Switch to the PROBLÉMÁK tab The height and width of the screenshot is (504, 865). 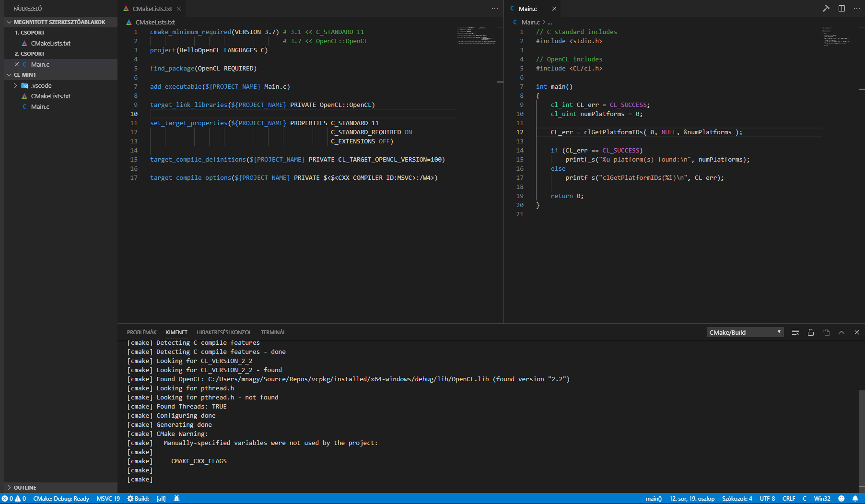(141, 332)
